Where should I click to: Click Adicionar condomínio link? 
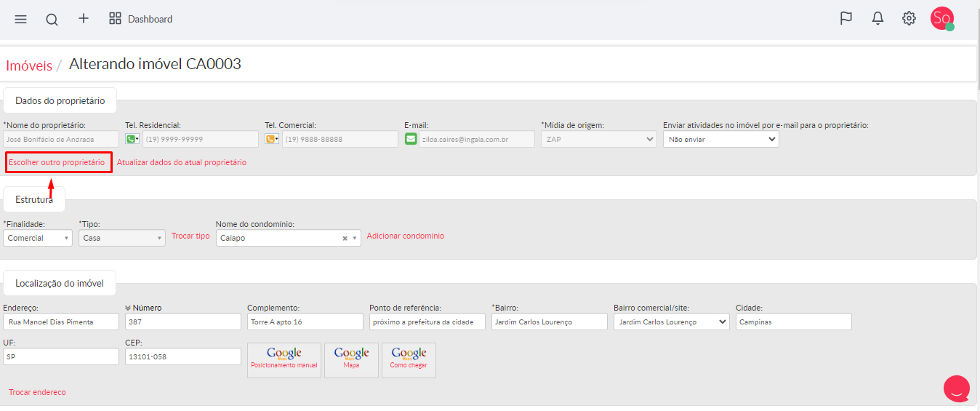[x=406, y=236]
